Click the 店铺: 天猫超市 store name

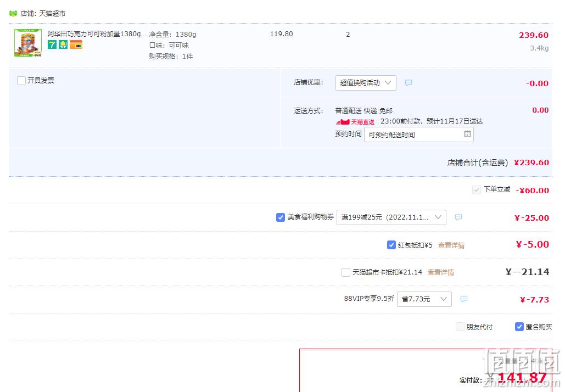[43, 14]
